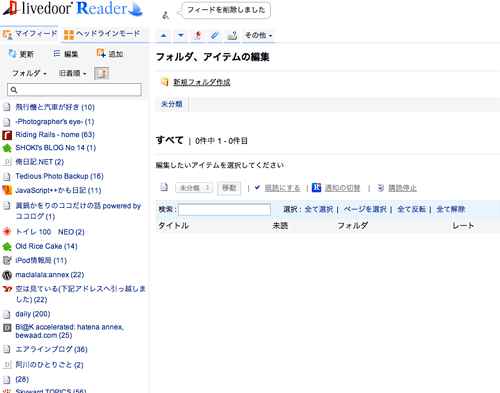500x393 pixels.
Task: Click the Bl@K accelerated feed icon
Action: (7, 328)
